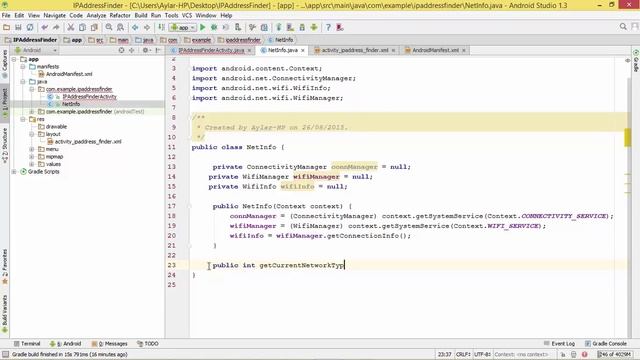Open the Gradle Console

tap(606, 344)
